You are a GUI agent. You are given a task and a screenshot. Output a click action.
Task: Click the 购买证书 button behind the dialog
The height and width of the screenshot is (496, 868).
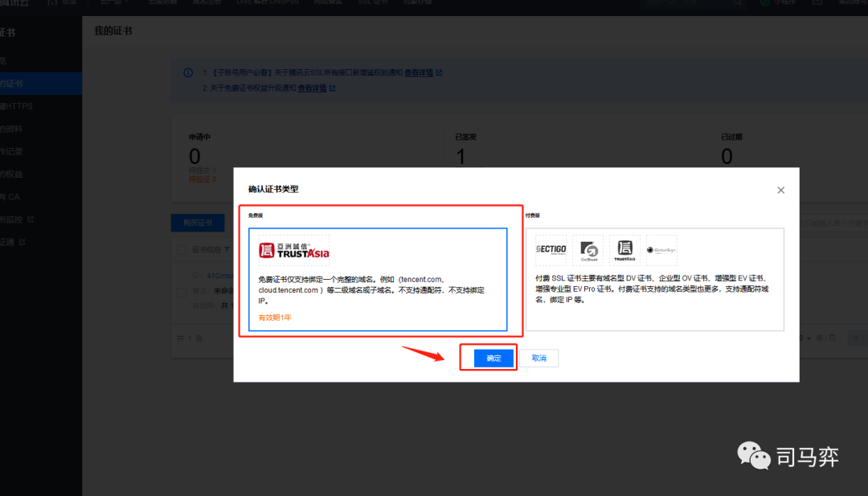[x=198, y=223]
